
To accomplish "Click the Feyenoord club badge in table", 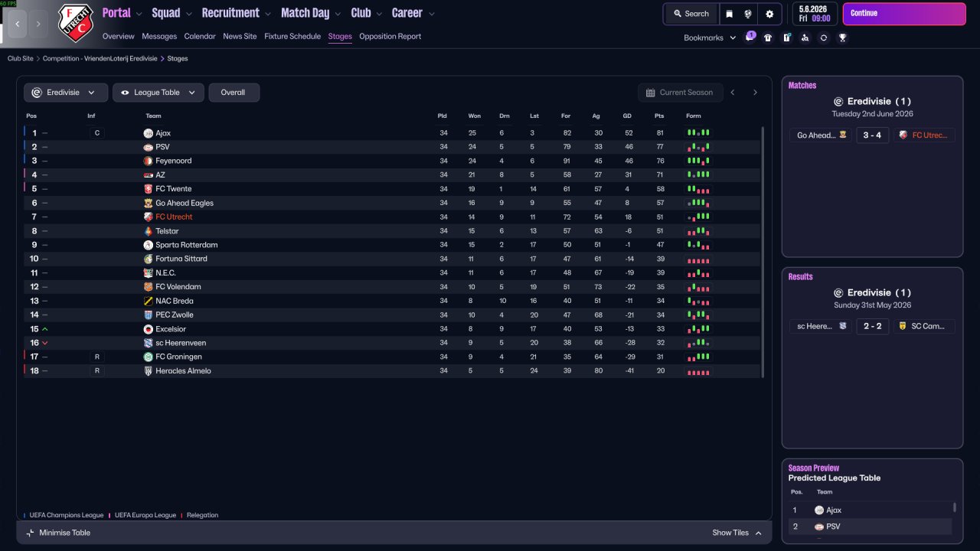I will click(149, 161).
